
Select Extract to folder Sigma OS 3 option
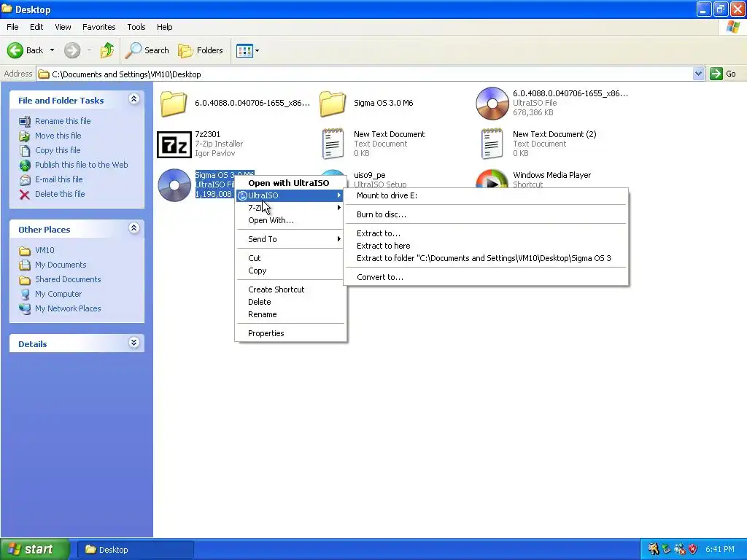click(x=486, y=258)
